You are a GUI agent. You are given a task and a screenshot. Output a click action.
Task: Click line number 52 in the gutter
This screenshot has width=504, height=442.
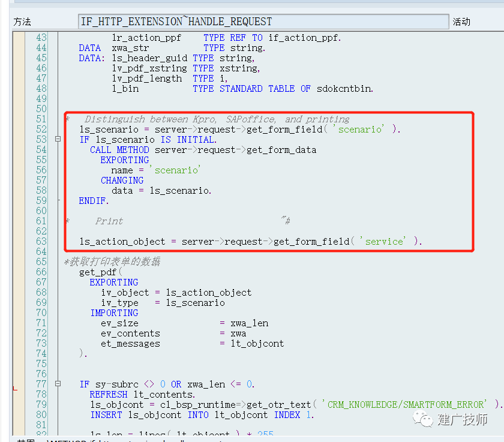[41, 129]
